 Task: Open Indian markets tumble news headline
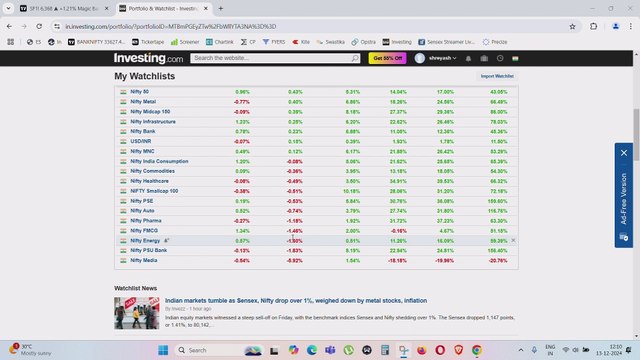coord(296,300)
